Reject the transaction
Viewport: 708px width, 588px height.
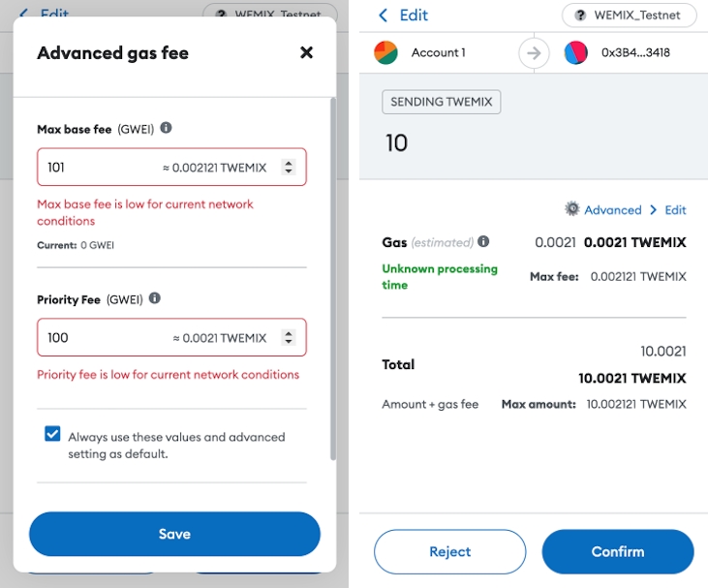point(449,551)
